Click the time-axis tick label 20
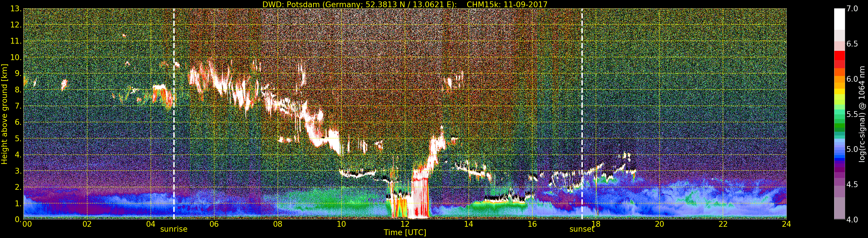Image resolution: width=868 pixels, height=238 pixels. click(x=659, y=224)
